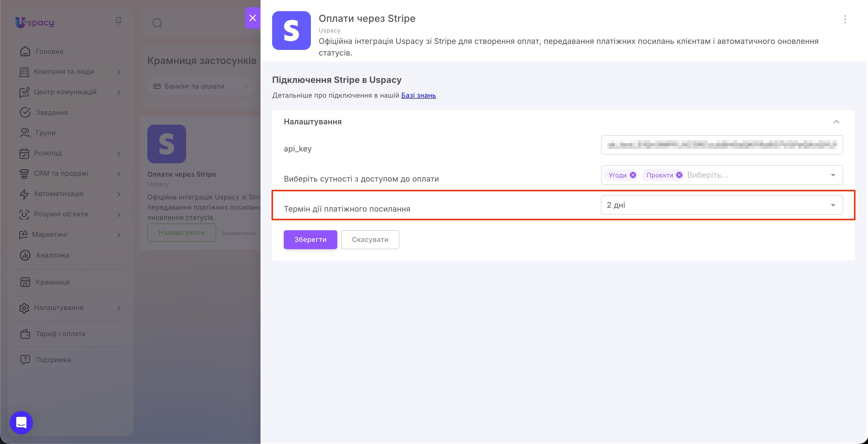868x444 pixels.
Task: Open Підтримка menu item
Action: pyautogui.click(x=54, y=360)
